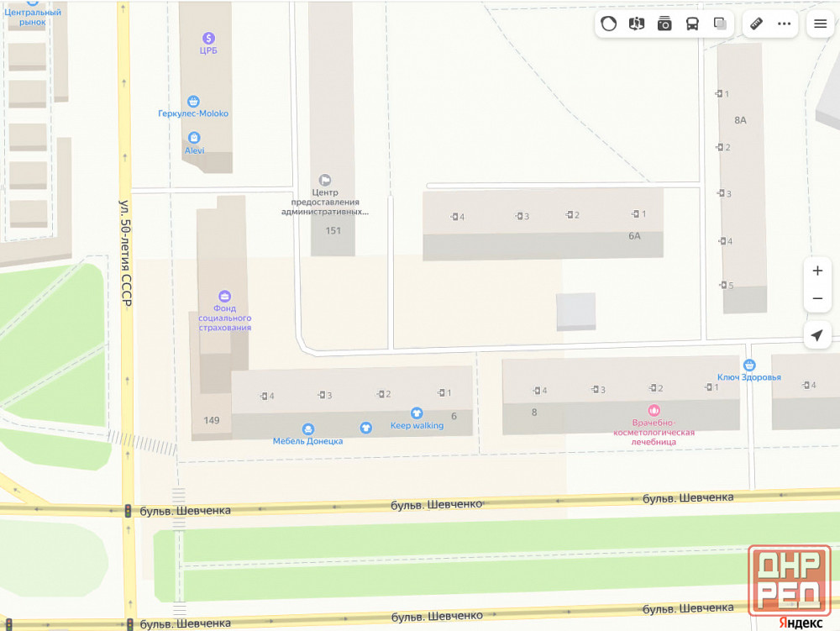This screenshot has width=840, height=631.
Task: Zoom in with the plus button
Action: pyautogui.click(x=817, y=271)
